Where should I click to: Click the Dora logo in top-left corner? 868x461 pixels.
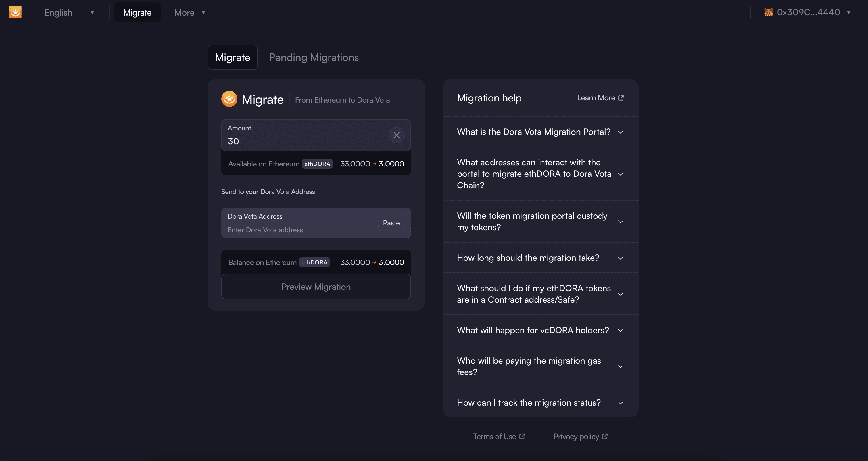[16, 12]
